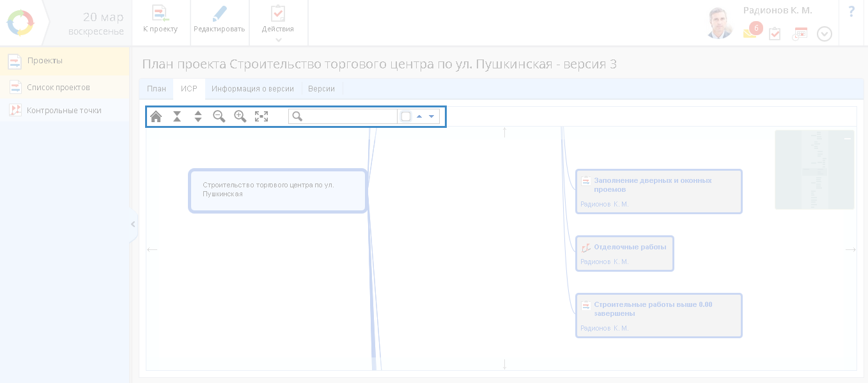Expand all nodes with the up-down arrows icon
The height and width of the screenshot is (383, 868).
[198, 116]
